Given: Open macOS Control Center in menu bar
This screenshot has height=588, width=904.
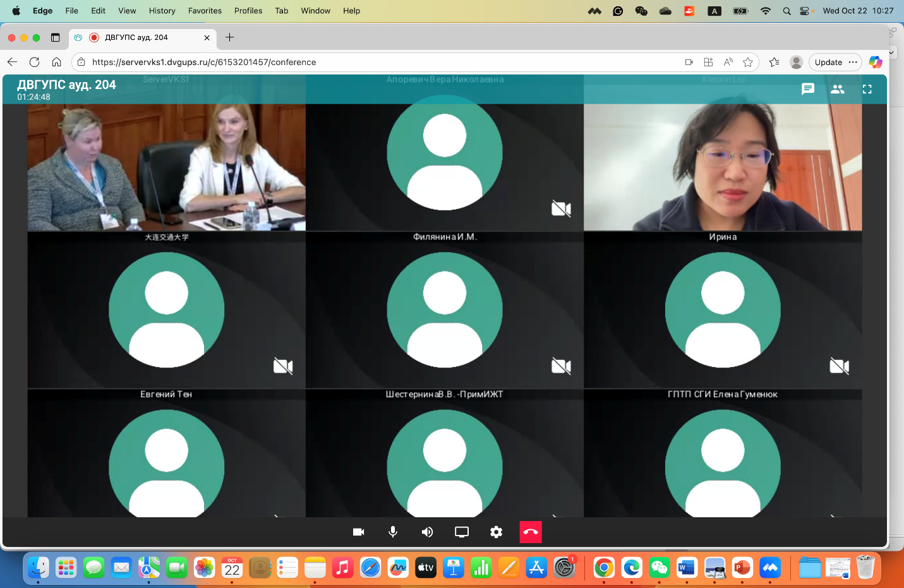Looking at the screenshot, I should [804, 11].
